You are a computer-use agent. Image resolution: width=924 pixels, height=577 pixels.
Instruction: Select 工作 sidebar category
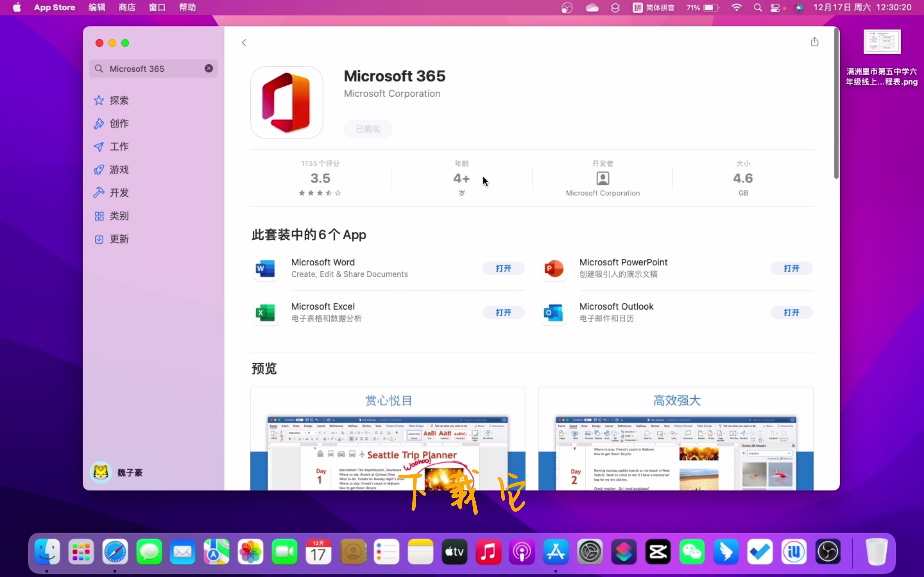point(118,146)
